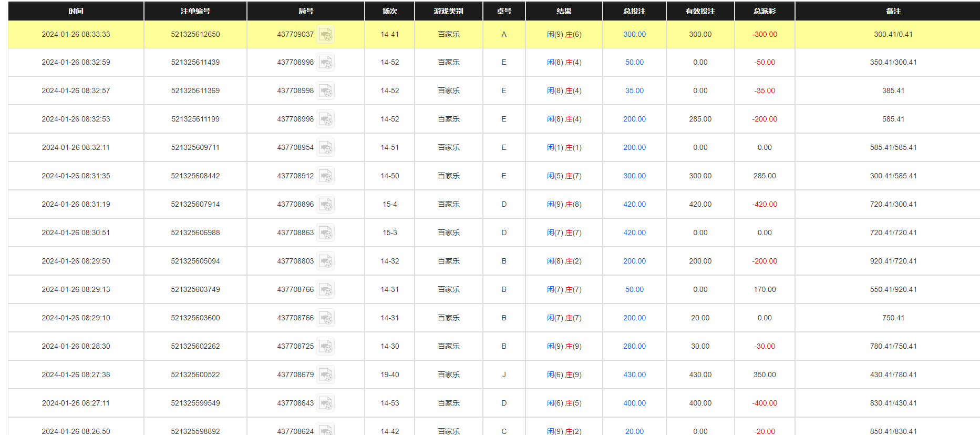This screenshot has width=980, height=435.
Task: Open total bet 35.00 link
Action: pyautogui.click(x=634, y=90)
